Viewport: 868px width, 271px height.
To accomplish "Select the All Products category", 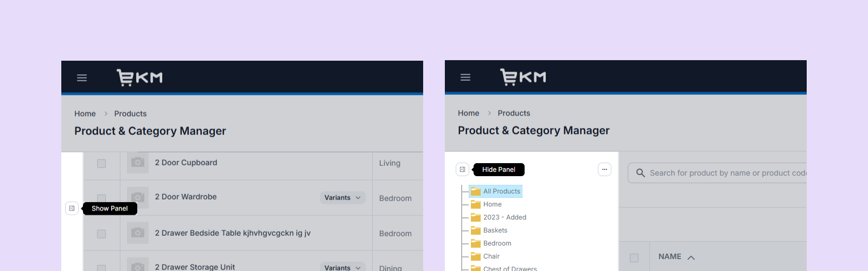I will click(x=501, y=191).
